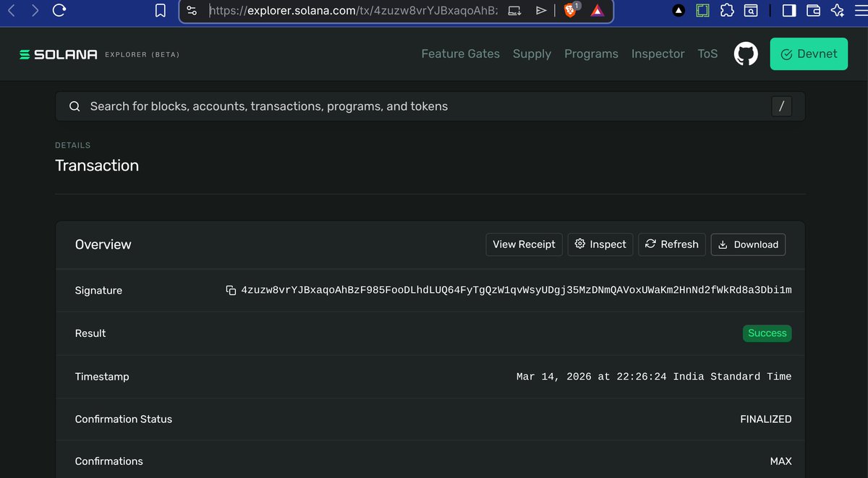Click the DETAILS caption above the title
This screenshot has width=868, height=478.
(73, 145)
